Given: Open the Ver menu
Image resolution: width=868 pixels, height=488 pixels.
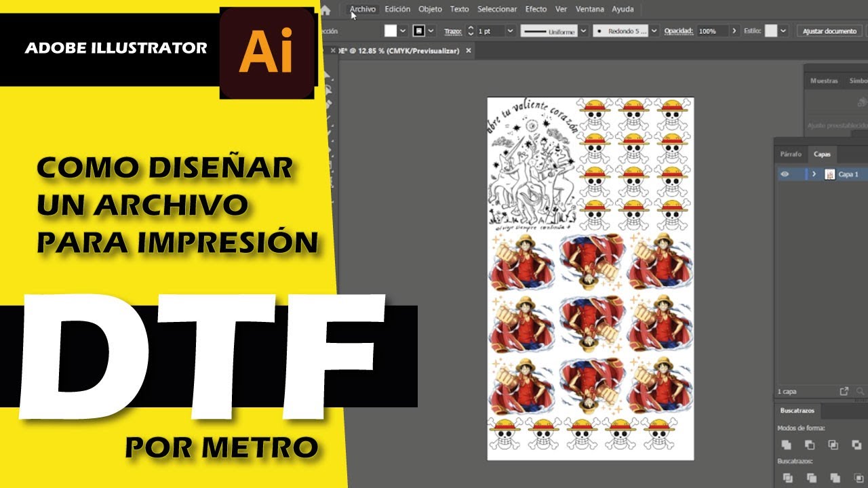Looking at the screenshot, I should 561,9.
